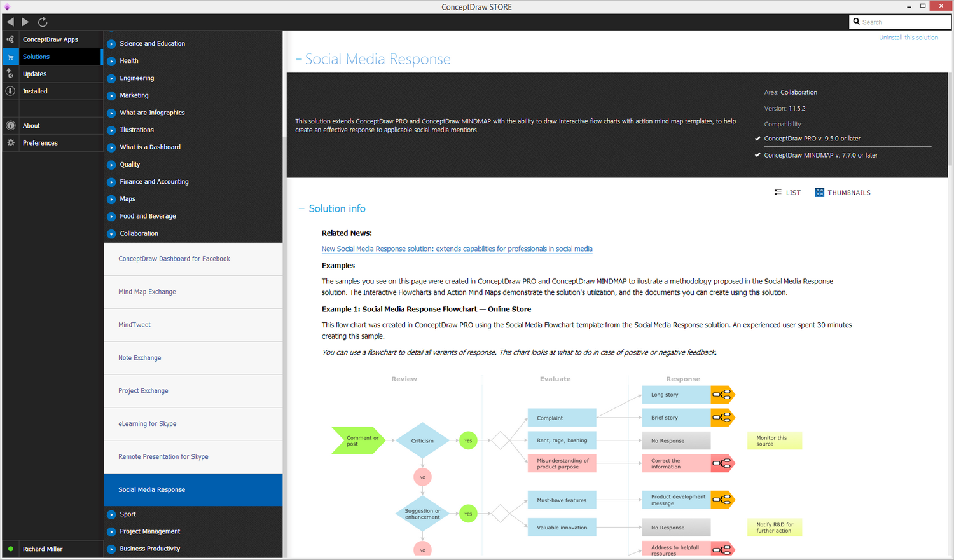Open the Food and Beverage category
This screenshot has height=560, width=954.
click(x=148, y=216)
